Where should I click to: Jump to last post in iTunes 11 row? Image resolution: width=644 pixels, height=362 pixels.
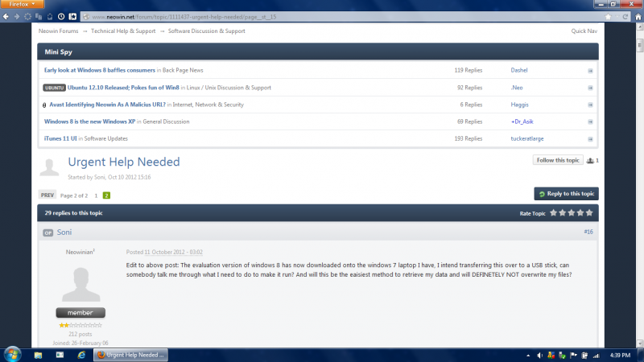point(590,139)
